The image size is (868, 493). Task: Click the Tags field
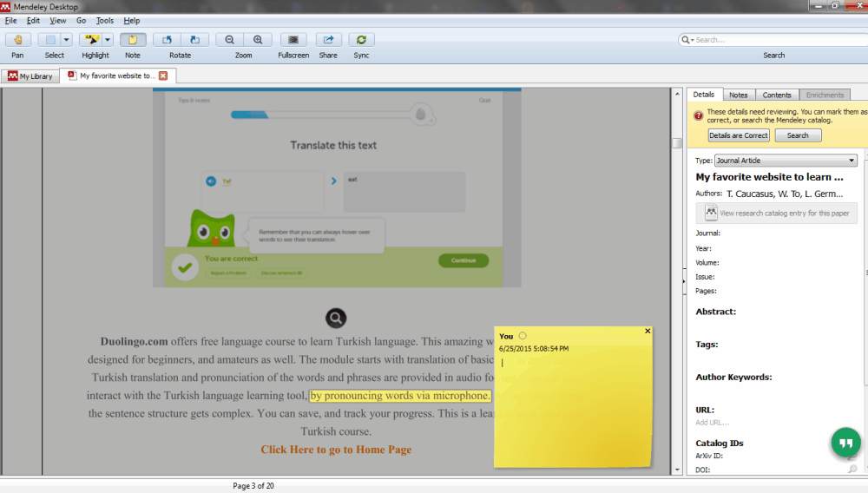click(707, 345)
